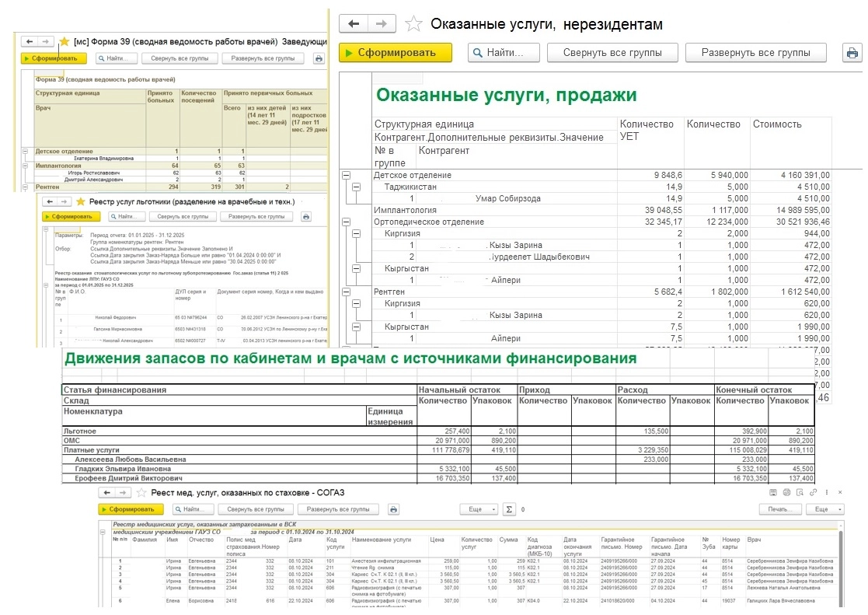Click favorite star next to Форма 39 title
The width and height of the screenshot is (868, 615).
[x=64, y=41]
